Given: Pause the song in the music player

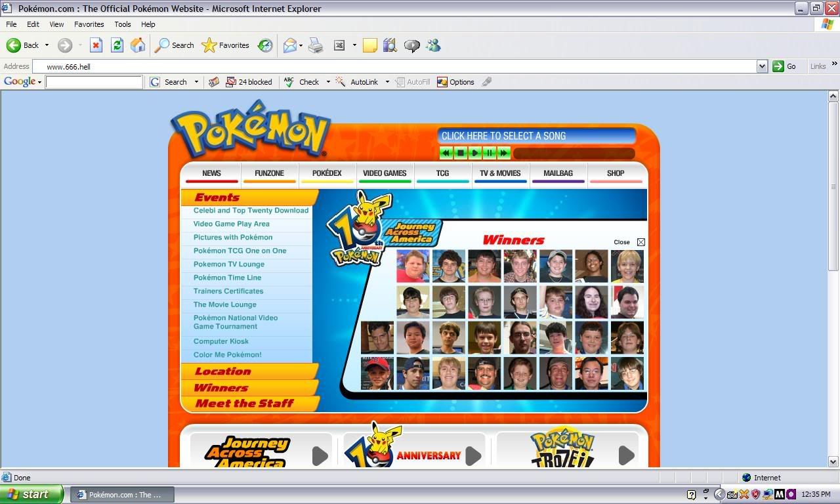Looking at the screenshot, I should pyautogui.click(x=490, y=153).
